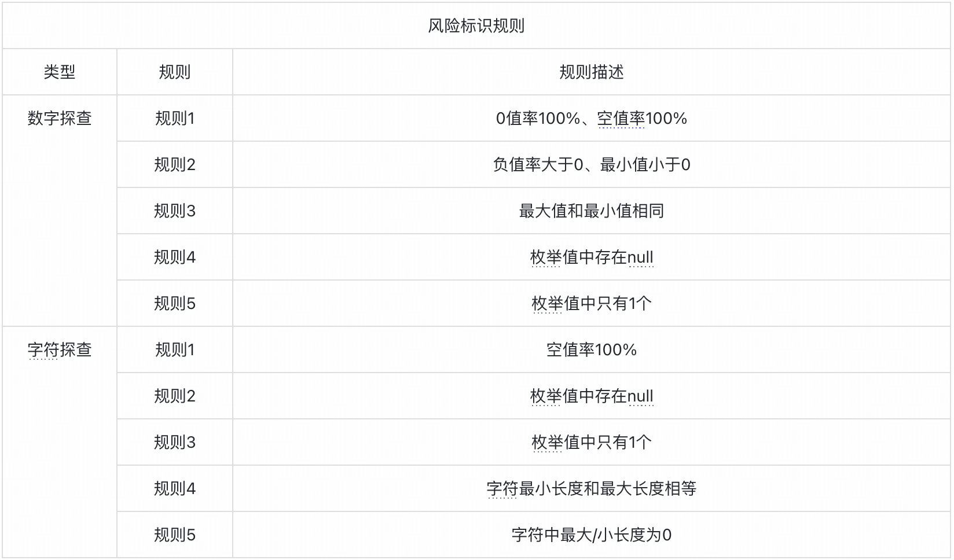
Task: Click the 0值率100%、空值率100% description
Action: [591, 119]
